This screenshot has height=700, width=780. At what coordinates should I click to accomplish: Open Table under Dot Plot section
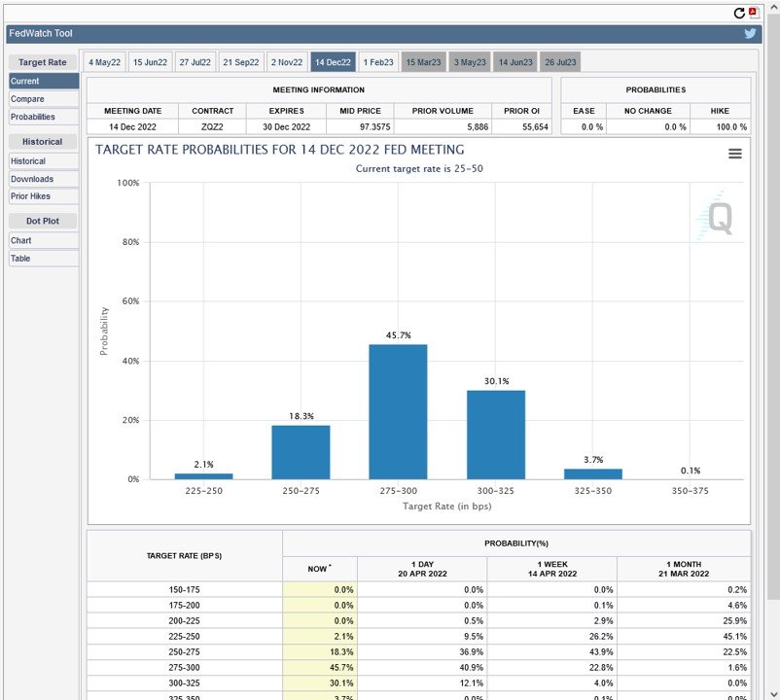[20, 259]
